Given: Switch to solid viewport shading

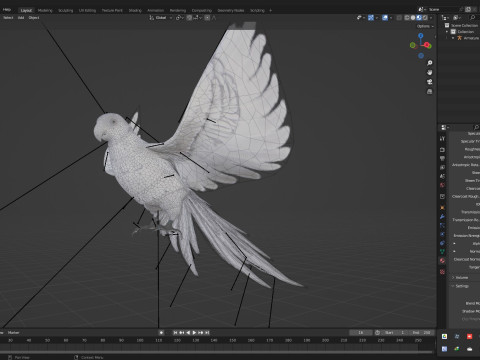Looking at the screenshot, I should (413, 18).
